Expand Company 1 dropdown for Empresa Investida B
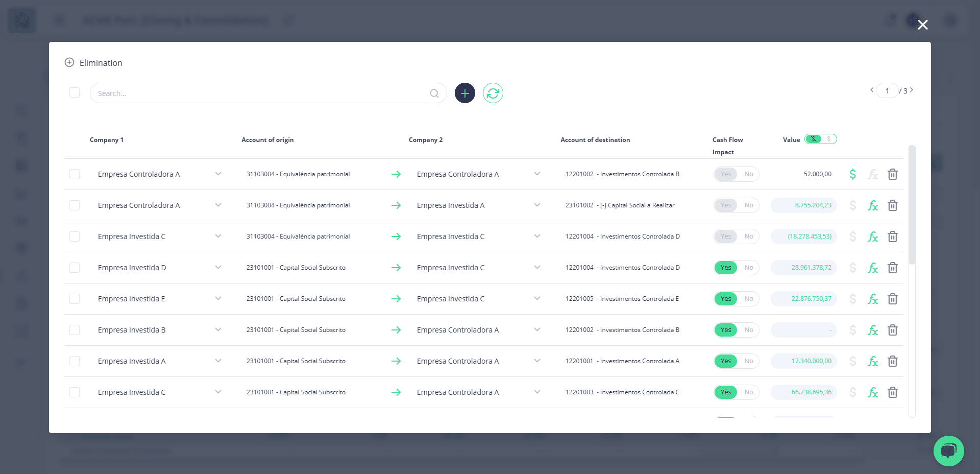The image size is (980, 474). click(218, 330)
